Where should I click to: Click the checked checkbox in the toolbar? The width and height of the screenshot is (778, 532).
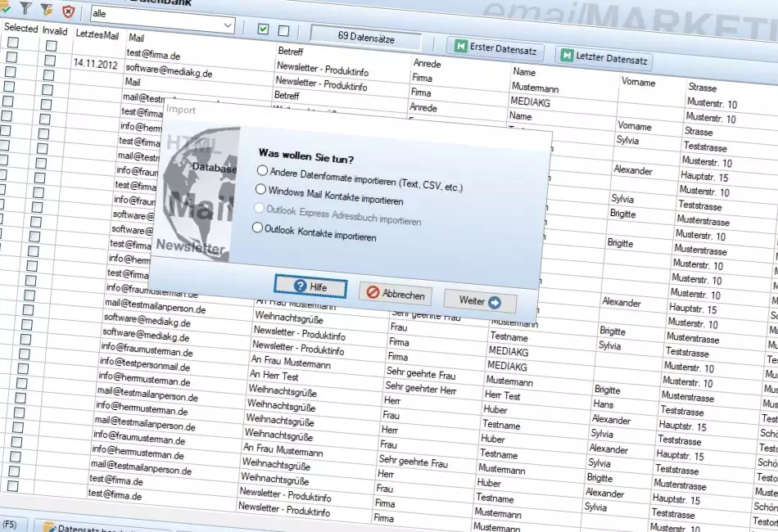[263, 29]
